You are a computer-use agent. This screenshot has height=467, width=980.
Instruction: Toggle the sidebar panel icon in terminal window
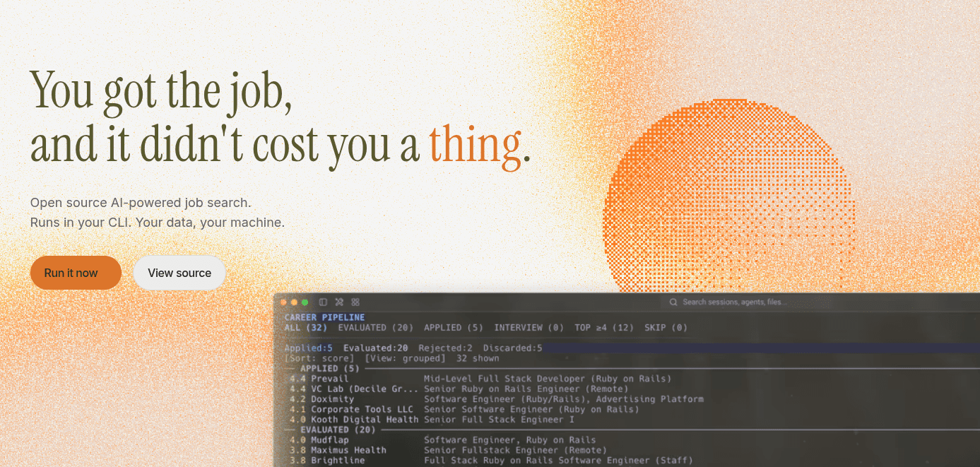tap(323, 302)
